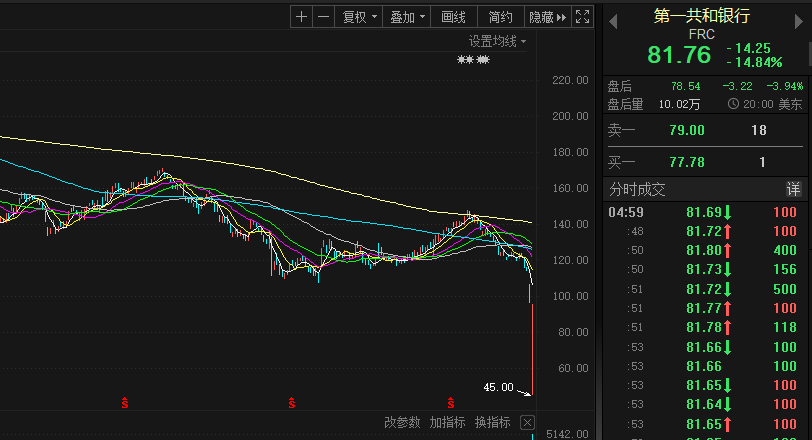Click the 详 details button

coord(793,189)
